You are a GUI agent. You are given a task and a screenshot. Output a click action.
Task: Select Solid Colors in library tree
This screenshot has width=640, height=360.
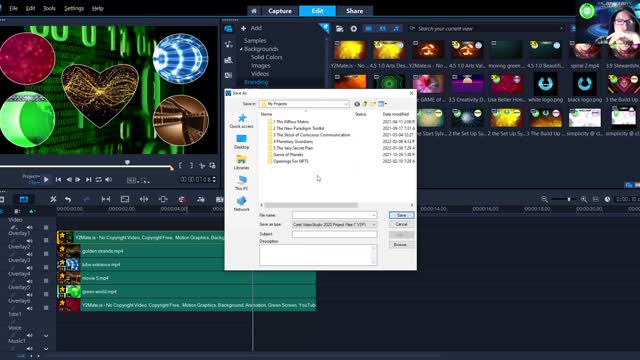[267, 57]
